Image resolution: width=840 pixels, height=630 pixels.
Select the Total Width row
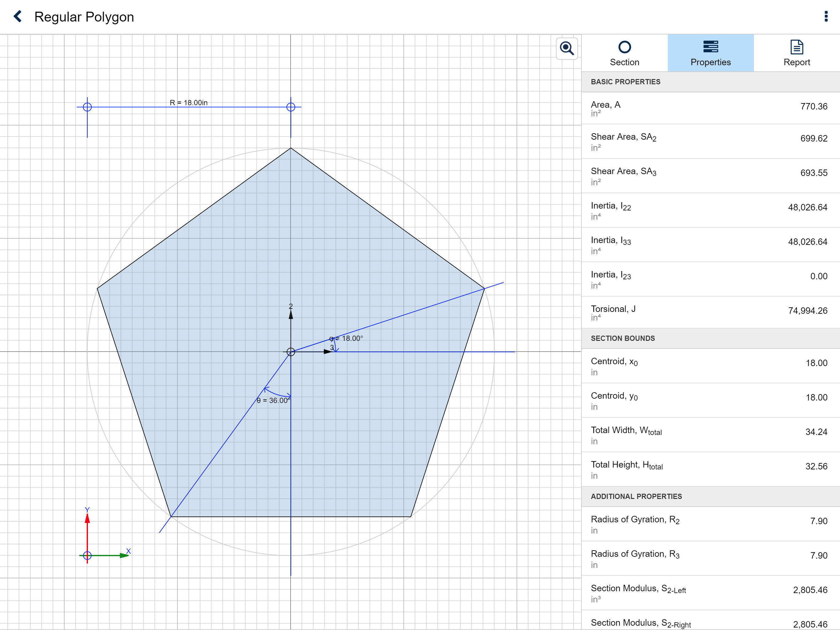710,435
